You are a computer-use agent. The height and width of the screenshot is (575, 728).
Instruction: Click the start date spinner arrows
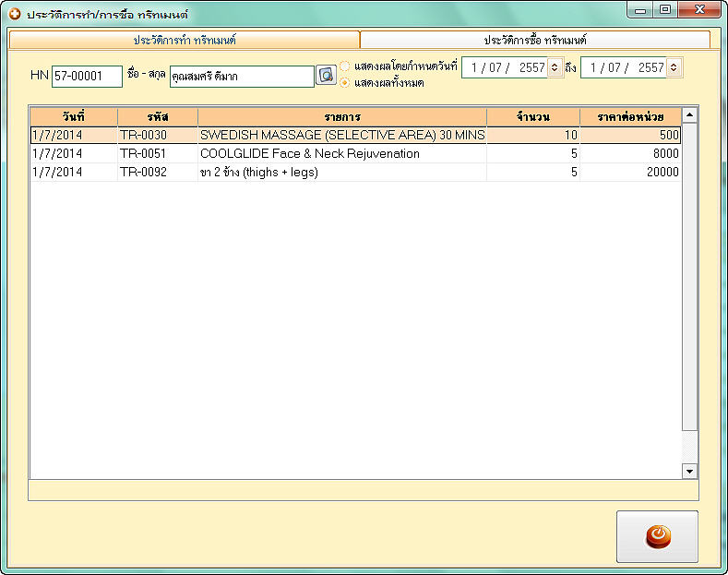555,67
